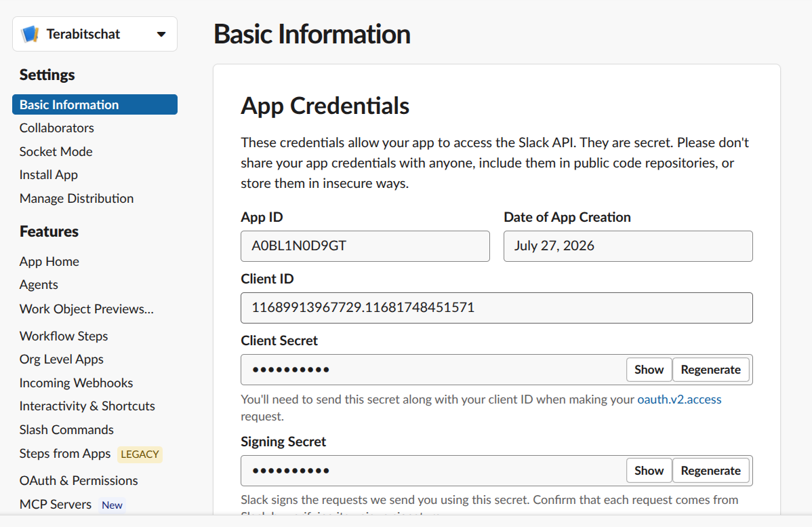Viewport: 812px width, 527px height.
Task: Open Manage Distribution settings
Action: [77, 199]
